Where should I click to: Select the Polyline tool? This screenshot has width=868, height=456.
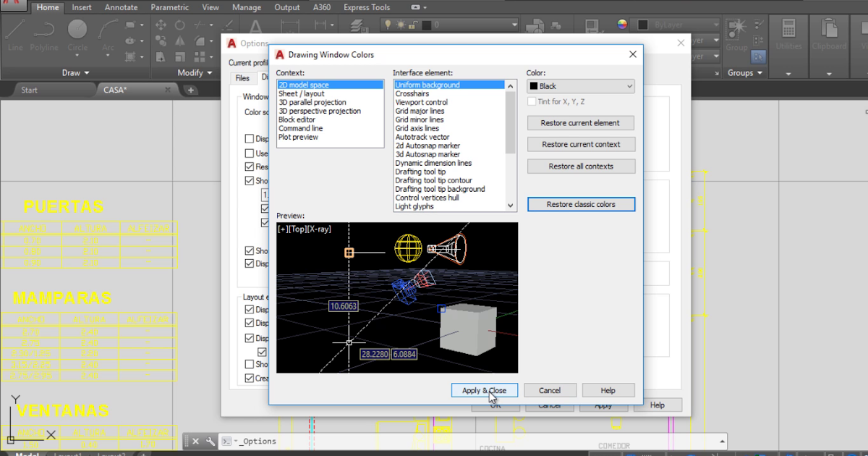coord(44,35)
